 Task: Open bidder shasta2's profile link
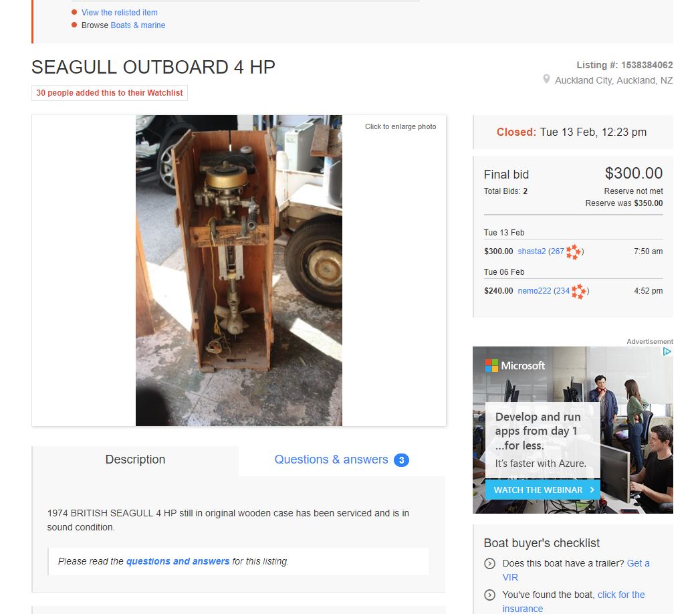click(532, 251)
